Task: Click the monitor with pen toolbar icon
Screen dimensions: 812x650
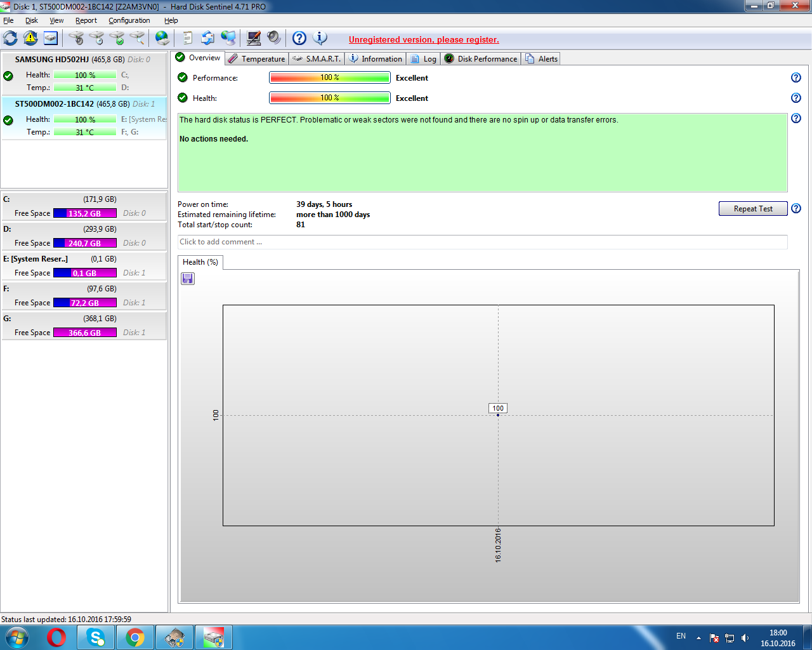Action: click(x=254, y=38)
